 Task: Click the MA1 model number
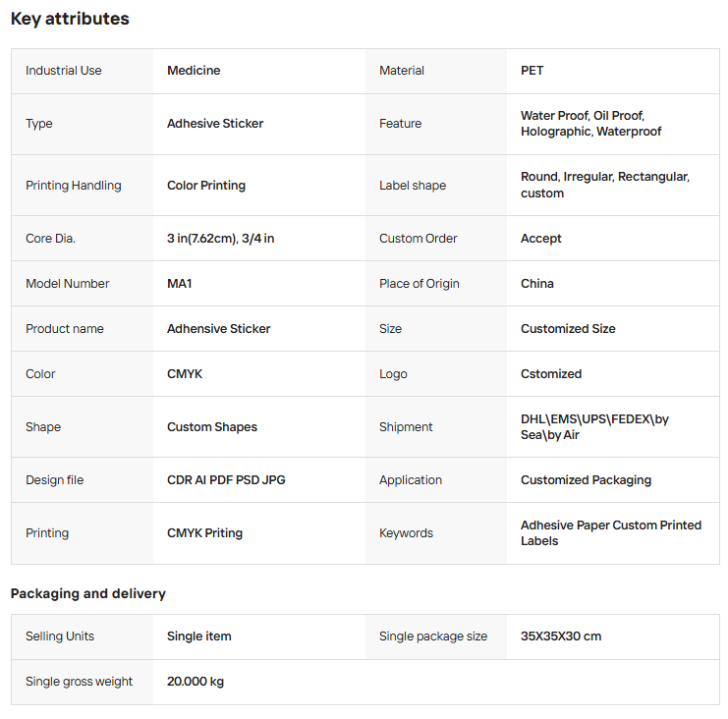pos(180,284)
